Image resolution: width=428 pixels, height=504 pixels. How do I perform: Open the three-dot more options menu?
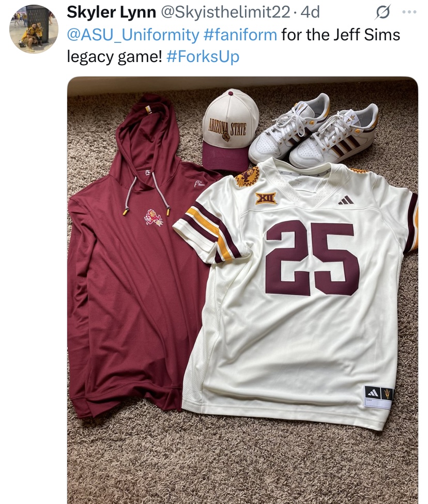tap(409, 12)
